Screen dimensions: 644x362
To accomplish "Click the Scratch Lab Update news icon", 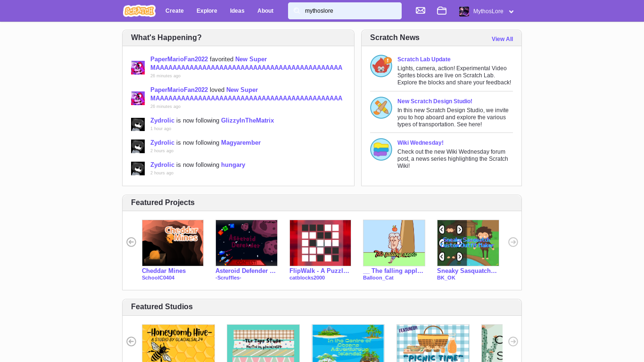I will pos(381,66).
